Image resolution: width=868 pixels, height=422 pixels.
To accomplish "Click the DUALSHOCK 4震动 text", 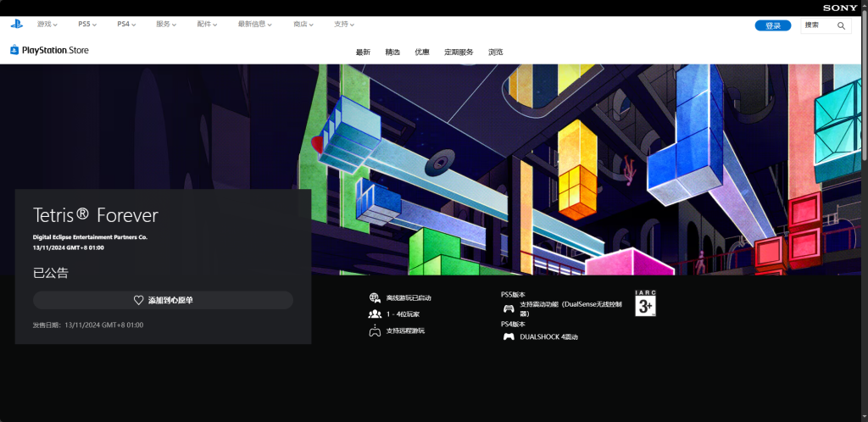I will coord(549,336).
